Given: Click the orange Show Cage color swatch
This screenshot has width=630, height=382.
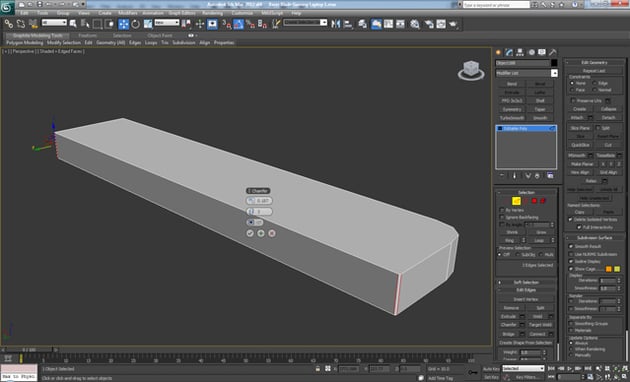Looking at the screenshot, I should (609, 269).
